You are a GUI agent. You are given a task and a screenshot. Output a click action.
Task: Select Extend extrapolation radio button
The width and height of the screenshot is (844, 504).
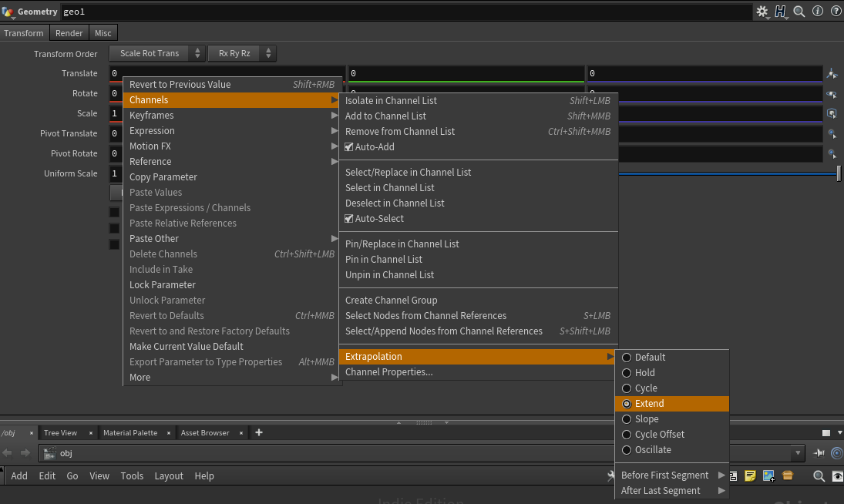click(x=627, y=404)
